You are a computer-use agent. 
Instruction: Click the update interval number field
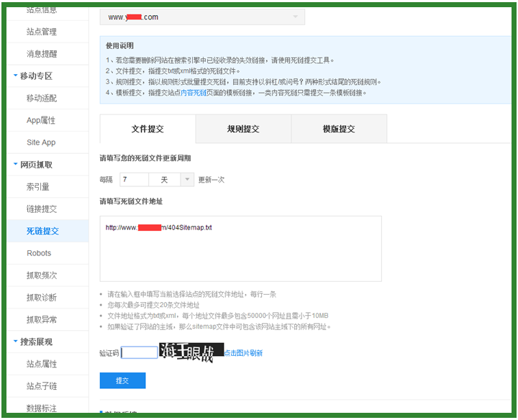[134, 179]
